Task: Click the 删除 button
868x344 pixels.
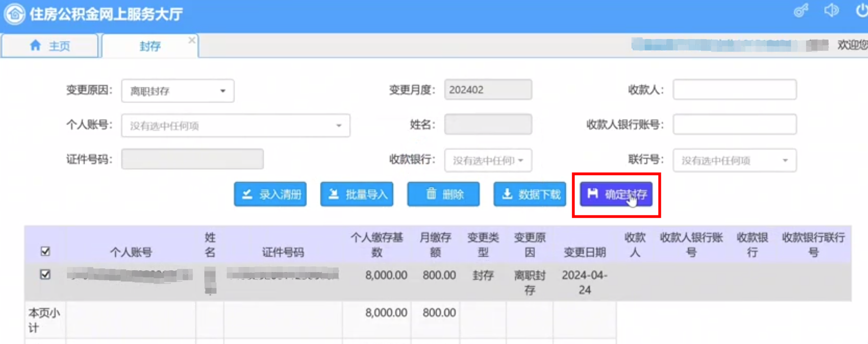Action: point(444,194)
